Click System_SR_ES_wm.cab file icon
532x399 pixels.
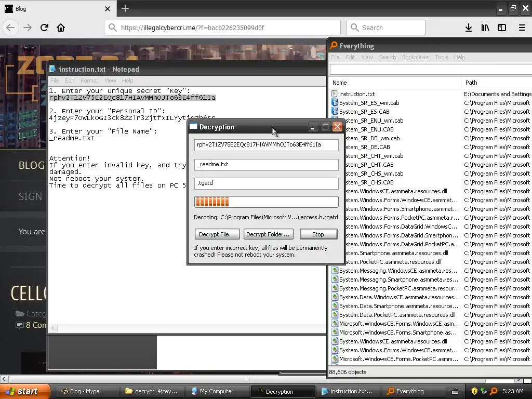click(335, 102)
